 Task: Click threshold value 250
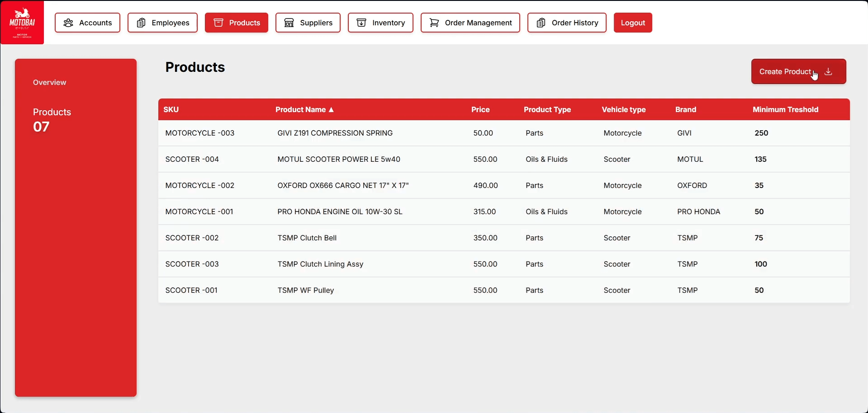[761, 133]
